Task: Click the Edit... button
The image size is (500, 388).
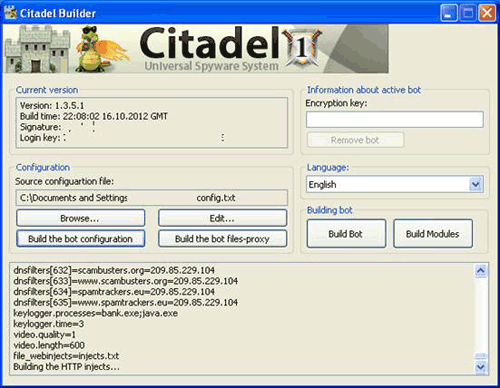Action: pyautogui.click(x=222, y=218)
